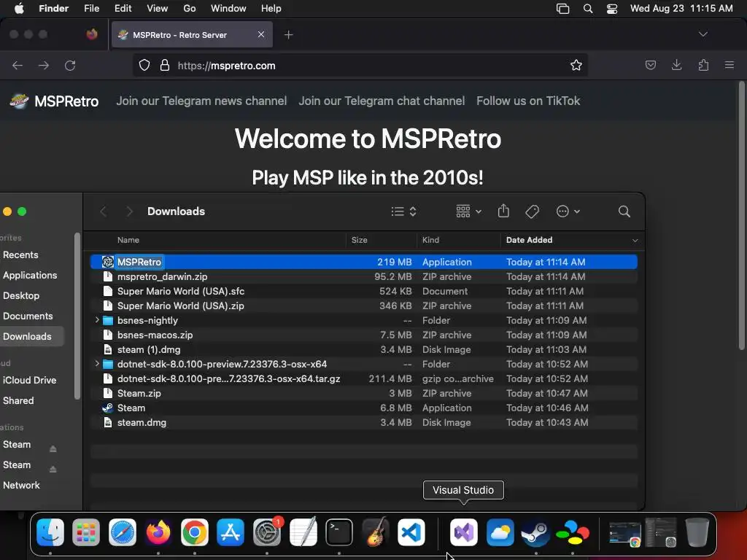Open App Store from the Dock
The width and height of the screenshot is (747, 560).
[231, 532]
